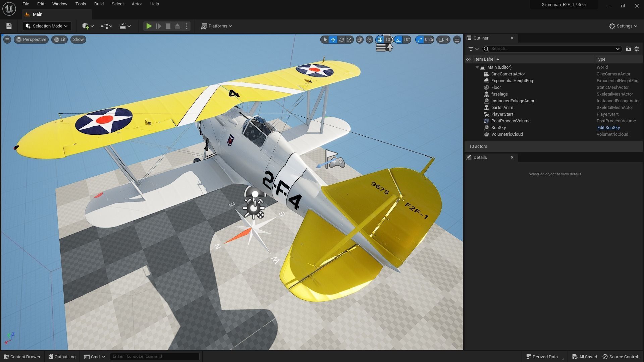
Task: Open the Lit view mode menu
Action: point(60,40)
